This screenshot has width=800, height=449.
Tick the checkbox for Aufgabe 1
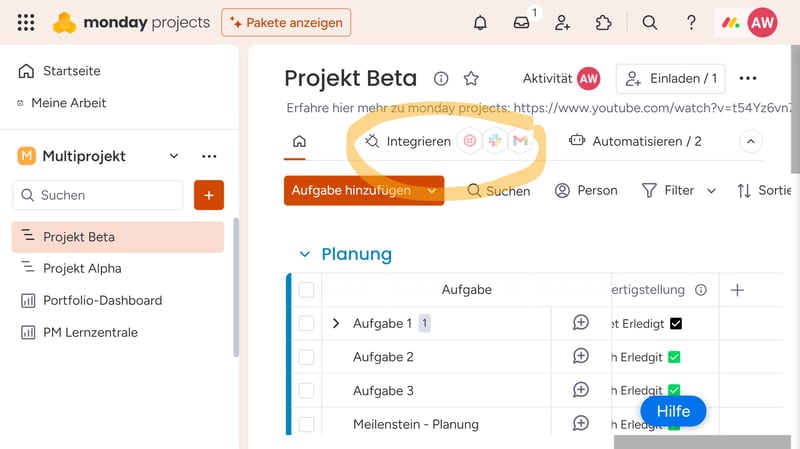(306, 323)
